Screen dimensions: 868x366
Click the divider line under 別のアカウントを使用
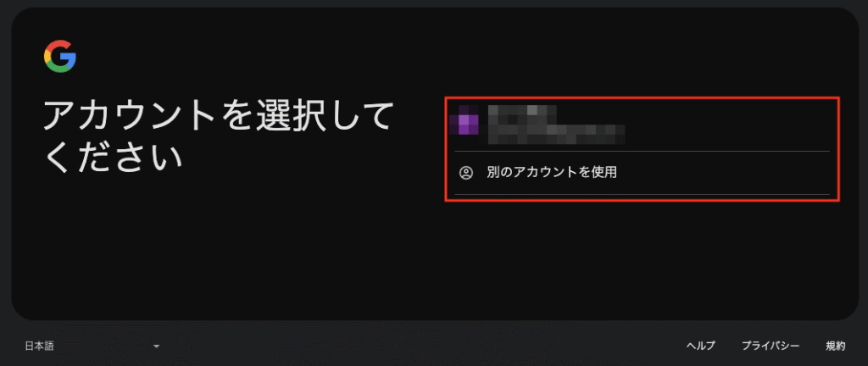pos(643,194)
